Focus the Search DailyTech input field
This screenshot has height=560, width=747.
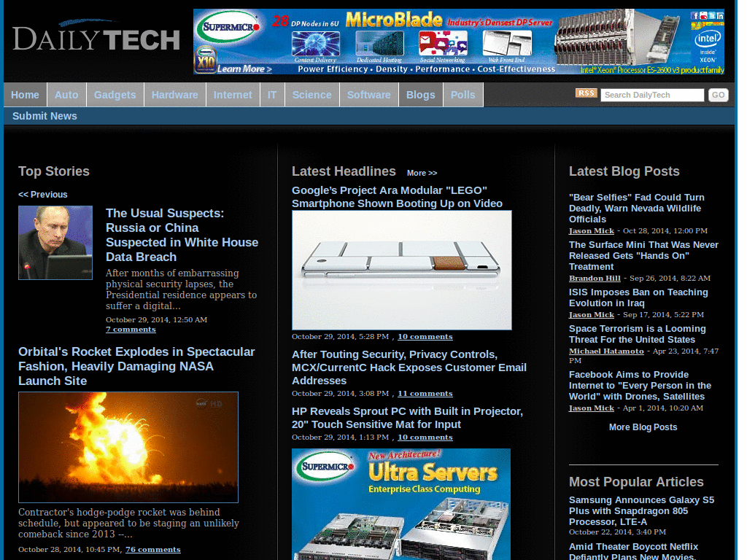click(651, 95)
